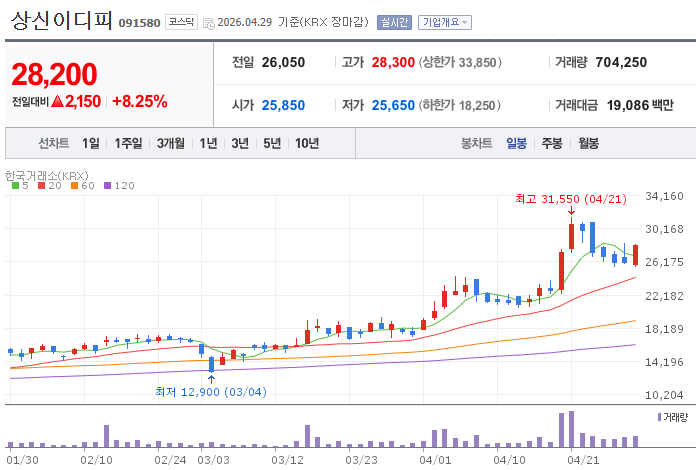Click the stock name 상신이디피

[x=61, y=20]
